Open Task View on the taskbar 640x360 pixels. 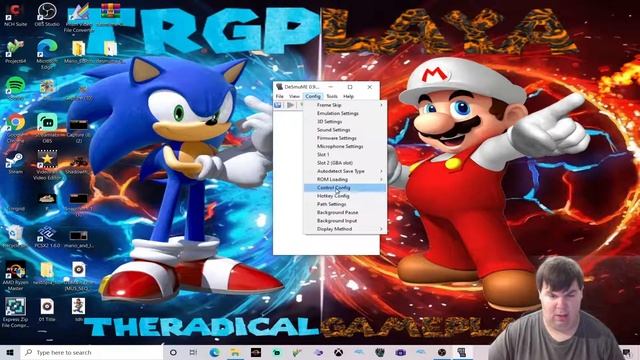193,352
